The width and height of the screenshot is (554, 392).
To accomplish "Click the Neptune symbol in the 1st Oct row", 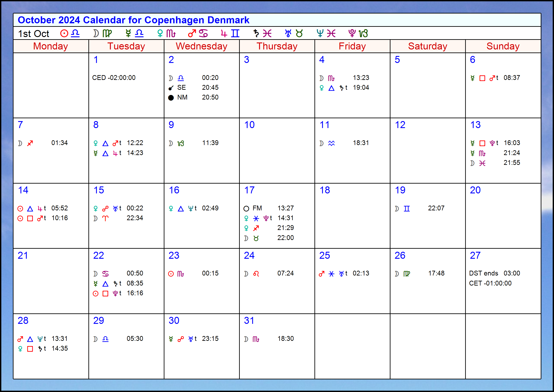I will [320, 33].
